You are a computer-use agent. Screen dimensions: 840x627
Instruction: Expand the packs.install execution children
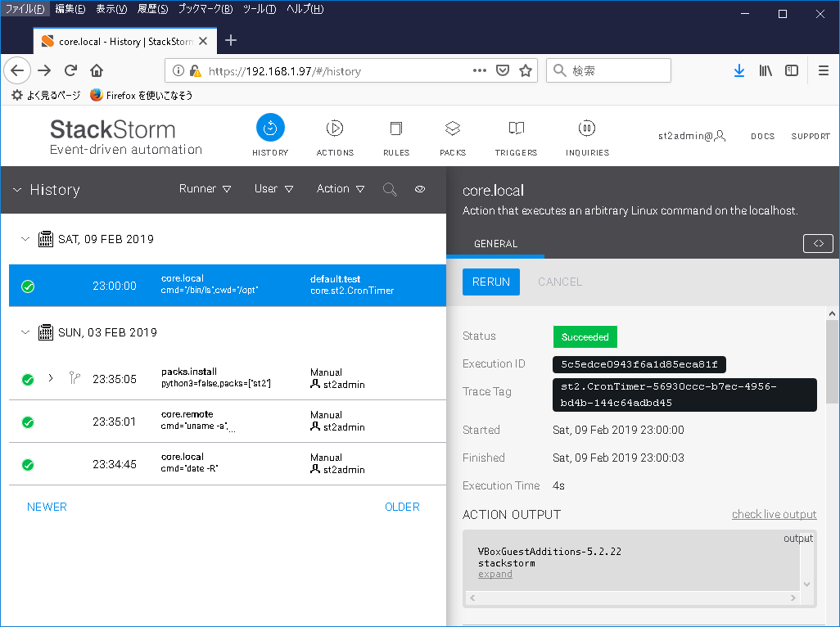coord(51,379)
